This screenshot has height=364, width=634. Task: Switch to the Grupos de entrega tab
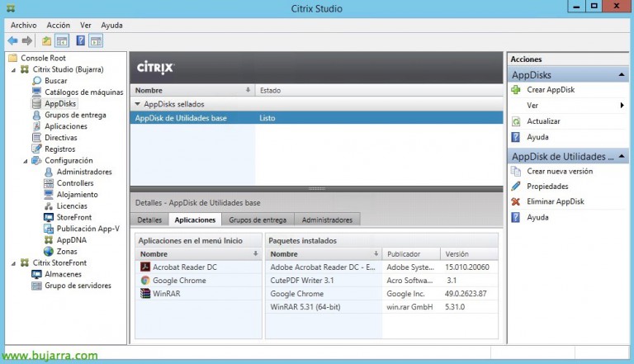click(x=258, y=220)
